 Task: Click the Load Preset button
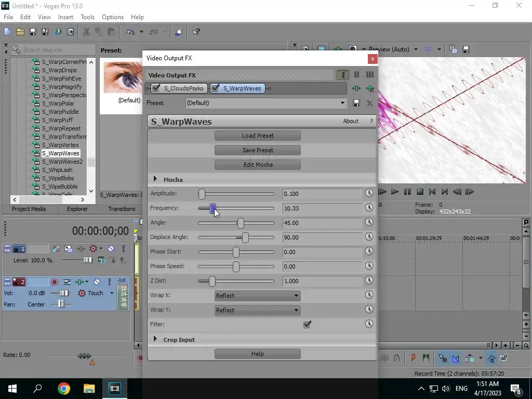pos(258,136)
